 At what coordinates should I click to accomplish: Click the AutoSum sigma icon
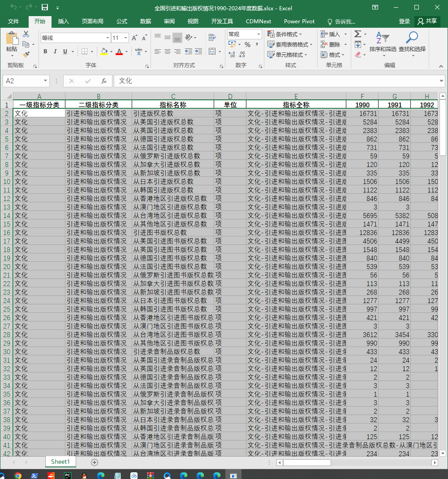(x=358, y=34)
